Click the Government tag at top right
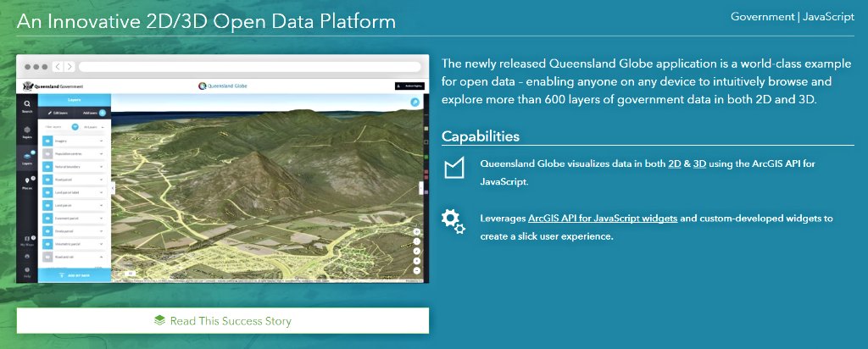 [x=762, y=17]
